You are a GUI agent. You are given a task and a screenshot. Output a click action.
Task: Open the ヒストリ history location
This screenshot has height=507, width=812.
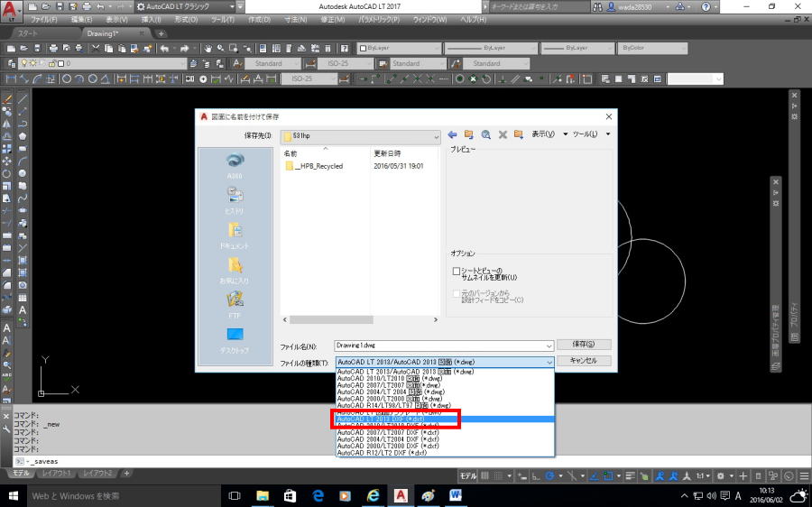pyautogui.click(x=235, y=200)
